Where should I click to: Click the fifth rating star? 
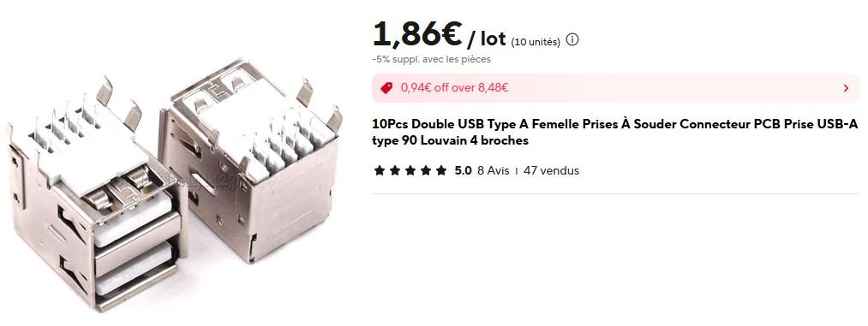[x=441, y=171]
